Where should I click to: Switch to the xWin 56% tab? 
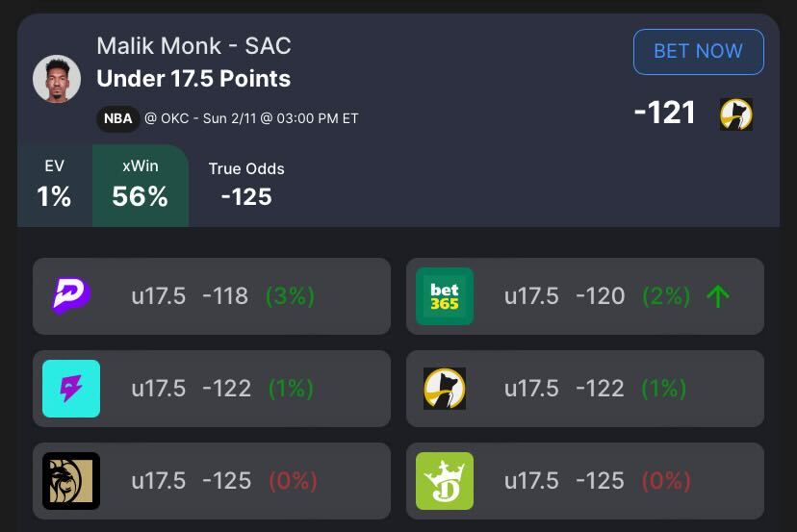(141, 186)
